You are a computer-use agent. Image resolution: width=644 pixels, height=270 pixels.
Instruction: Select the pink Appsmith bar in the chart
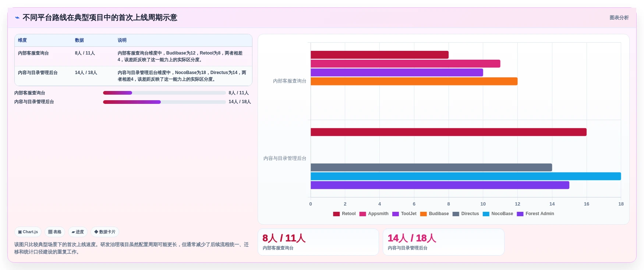(406, 64)
